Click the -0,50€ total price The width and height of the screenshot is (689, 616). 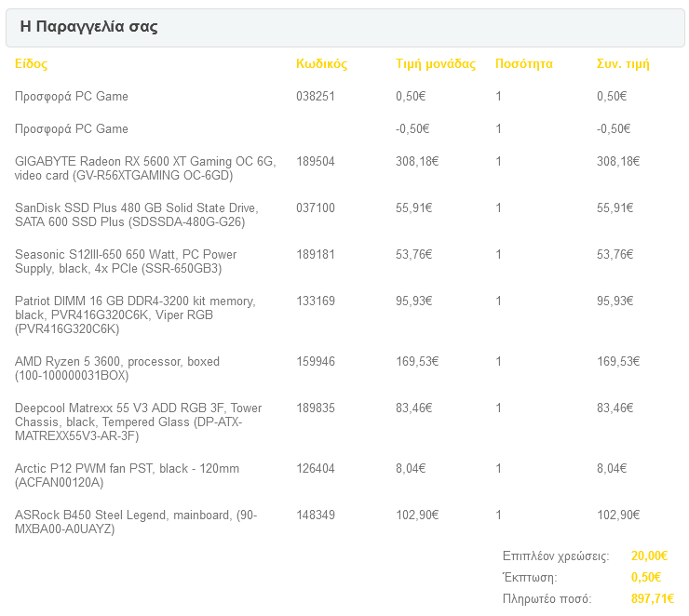[x=614, y=128]
